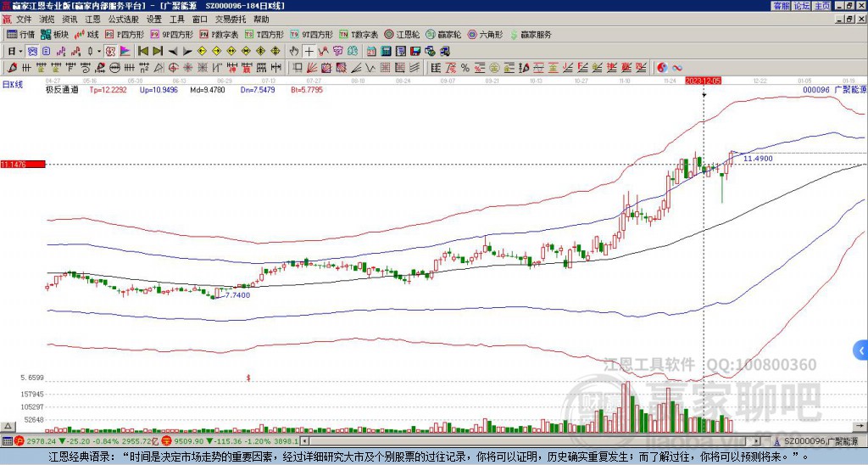Click the up-triangle button at bottom-left
The height and width of the screenshot is (465, 868).
(x=8, y=427)
